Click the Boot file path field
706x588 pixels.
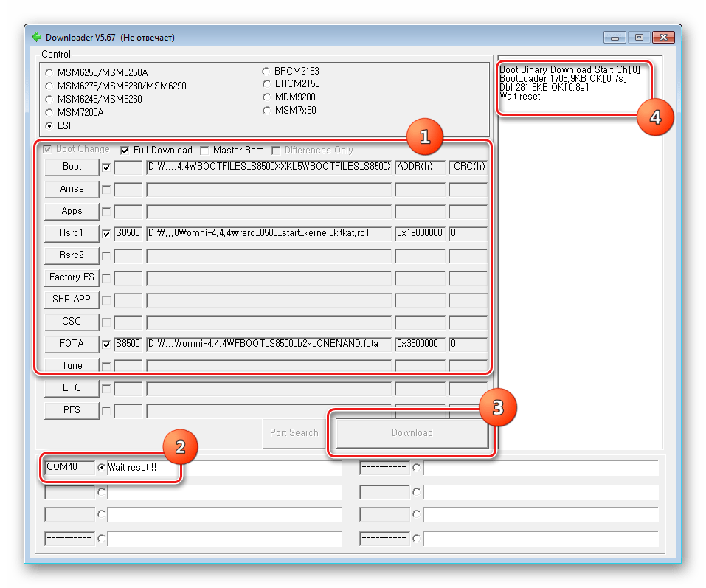(x=269, y=167)
